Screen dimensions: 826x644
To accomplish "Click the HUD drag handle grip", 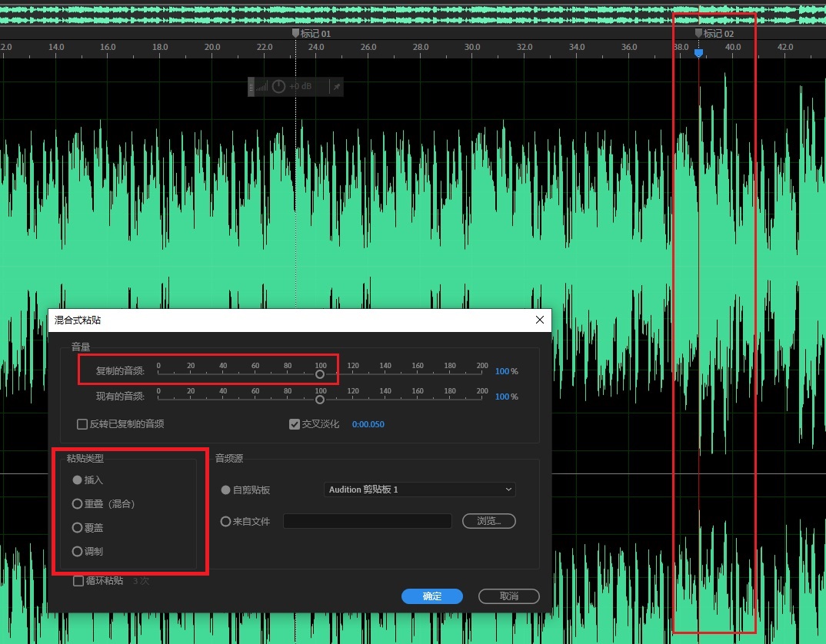I will click(251, 87).
